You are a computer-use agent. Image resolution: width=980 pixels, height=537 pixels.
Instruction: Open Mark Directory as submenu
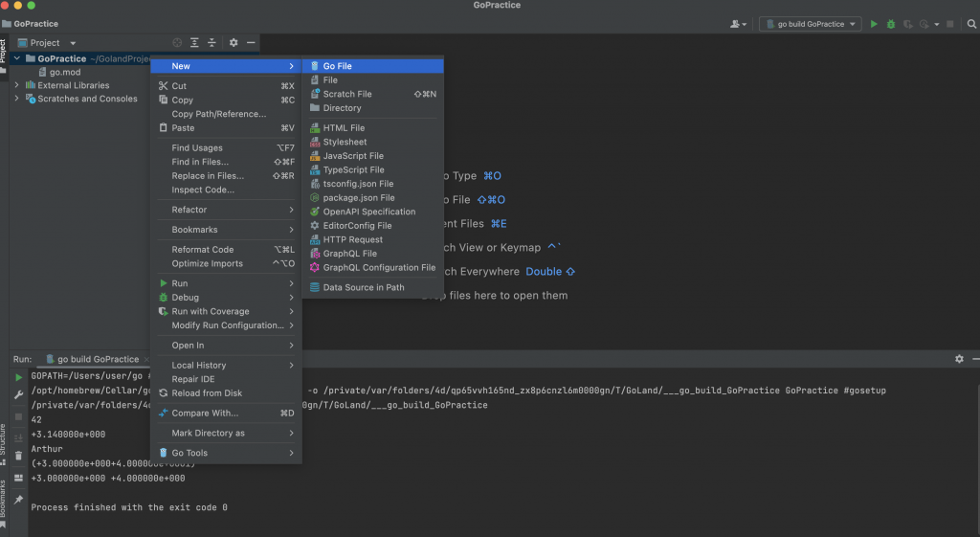point(226,434)
